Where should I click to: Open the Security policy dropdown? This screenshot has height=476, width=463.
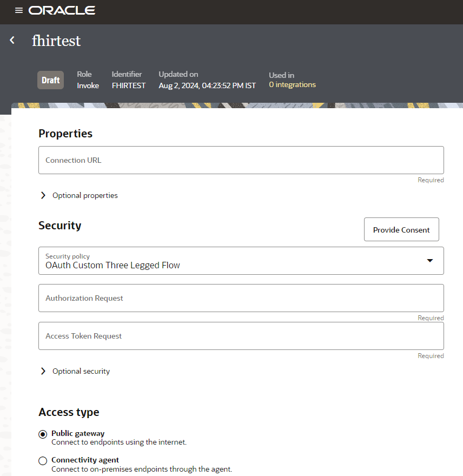click(x=430, y=261)
